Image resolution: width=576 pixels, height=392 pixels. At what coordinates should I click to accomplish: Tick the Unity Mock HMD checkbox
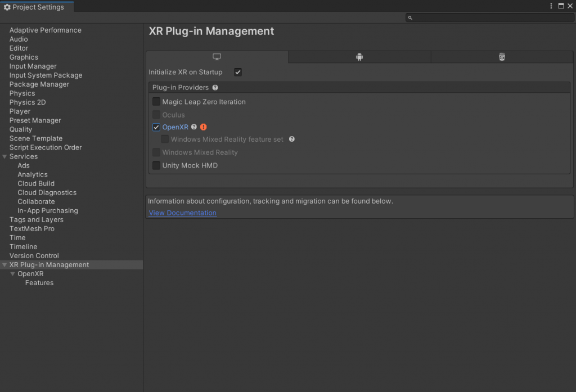click(x=156, y=165)
